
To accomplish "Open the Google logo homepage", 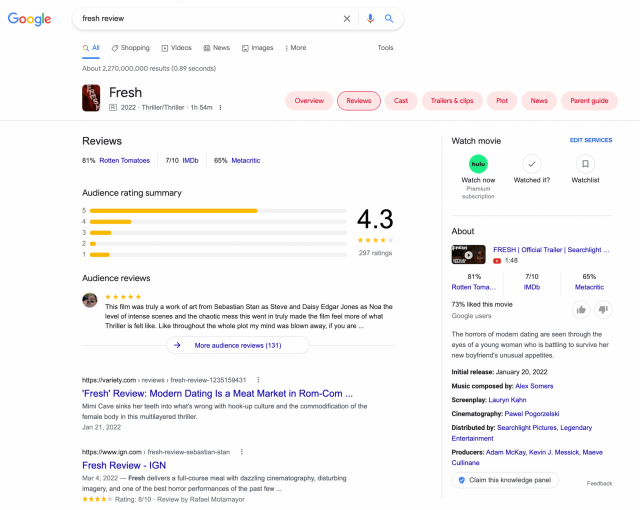I will click(30, 19).
